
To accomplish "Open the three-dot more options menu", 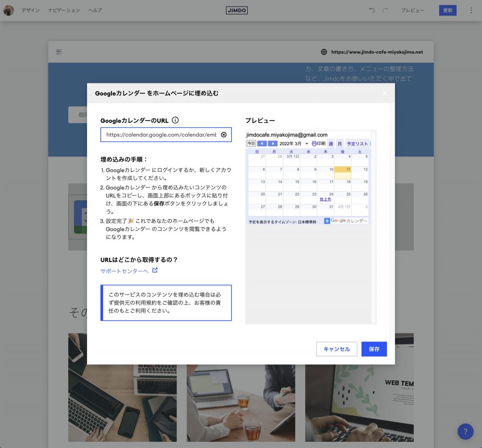I will tap(471, 10).
